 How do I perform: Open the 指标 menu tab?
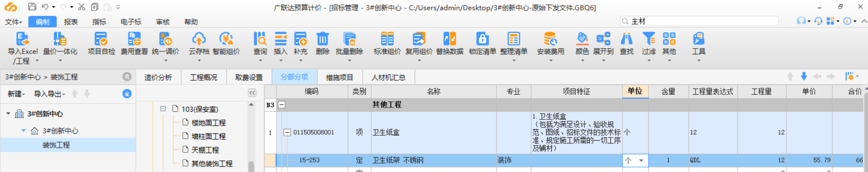pos(99,22)
